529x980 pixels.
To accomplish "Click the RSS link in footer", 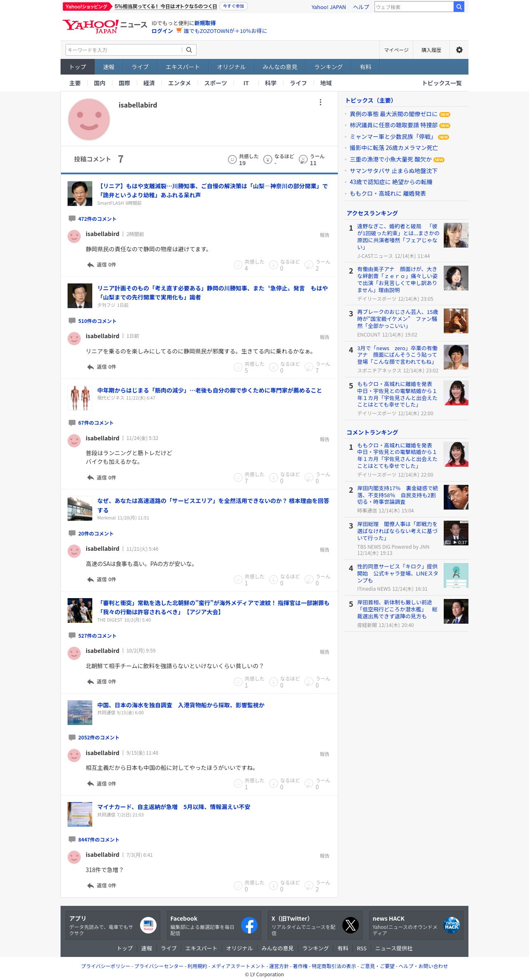I will click(362, 948).
